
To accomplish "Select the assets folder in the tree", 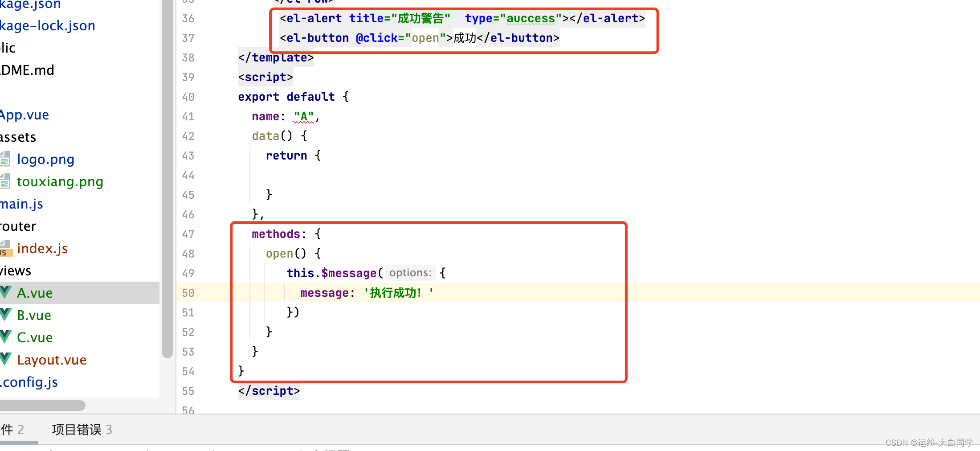I will click(18, 137).
